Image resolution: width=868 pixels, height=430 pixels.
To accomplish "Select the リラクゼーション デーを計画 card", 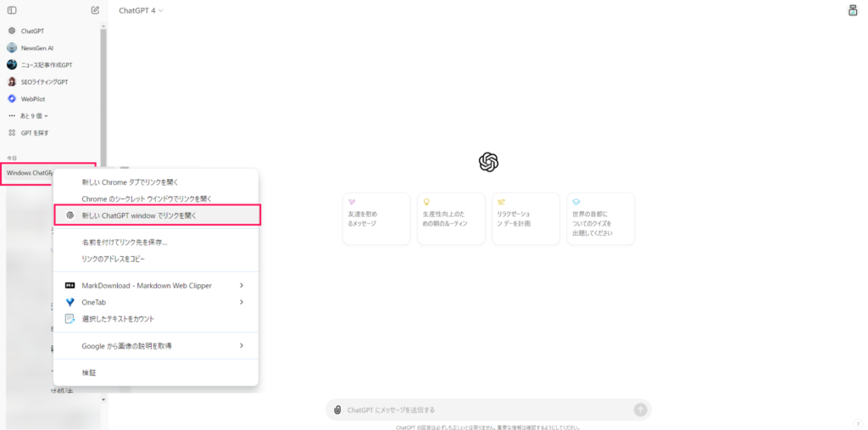I will click(x=526, y=219).
